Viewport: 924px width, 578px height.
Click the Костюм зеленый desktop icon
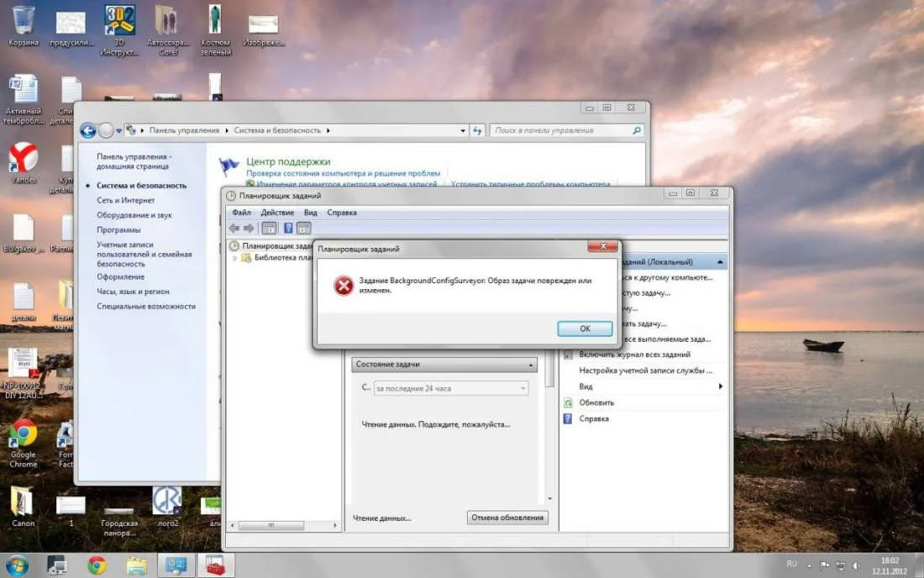tap(216, 29)
